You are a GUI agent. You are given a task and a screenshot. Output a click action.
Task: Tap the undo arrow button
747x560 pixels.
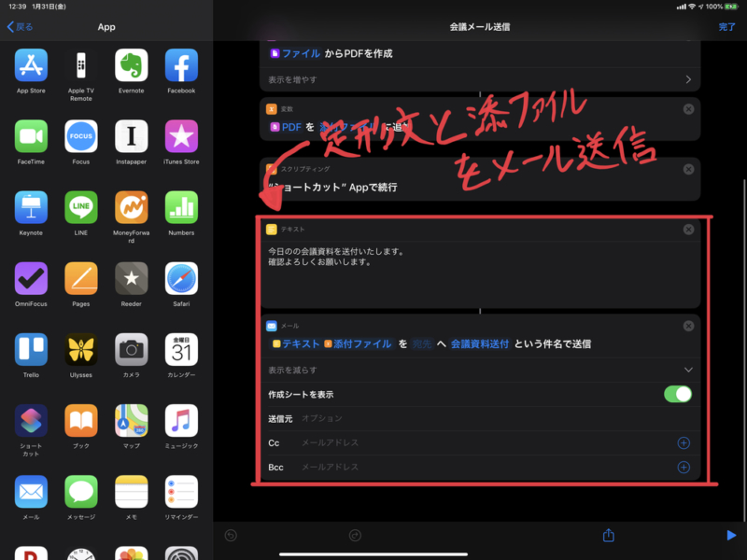pyautogui.click(x=231, y=535)
